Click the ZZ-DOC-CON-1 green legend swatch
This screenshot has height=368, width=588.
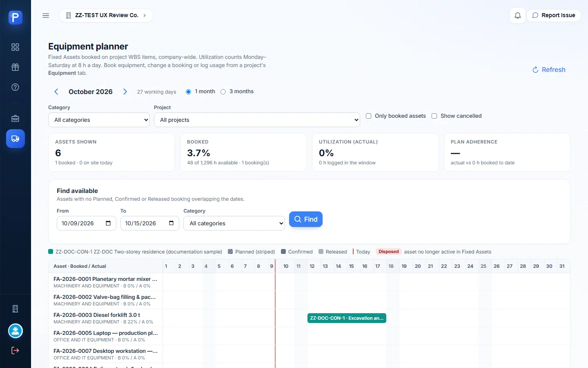pos(51,252)
